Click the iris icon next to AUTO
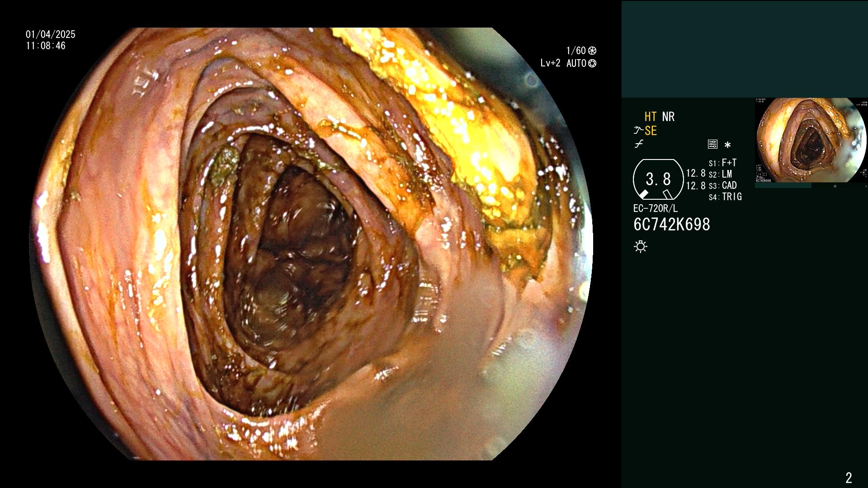868x488 pixels. tap(592, 63)
